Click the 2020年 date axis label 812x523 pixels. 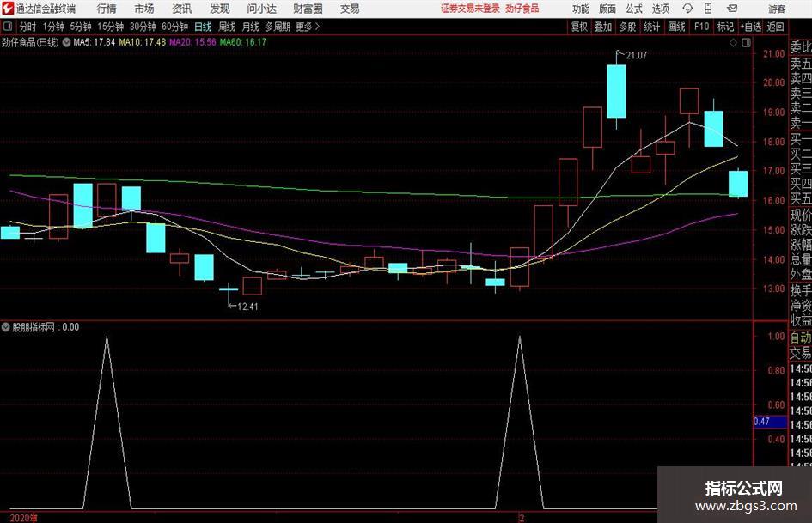(x=24, y=518)
